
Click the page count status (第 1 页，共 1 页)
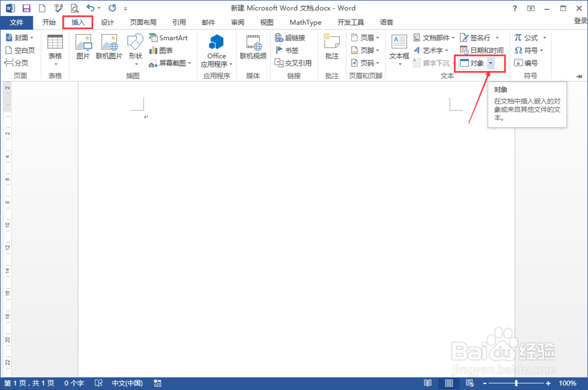pos(29,384)
